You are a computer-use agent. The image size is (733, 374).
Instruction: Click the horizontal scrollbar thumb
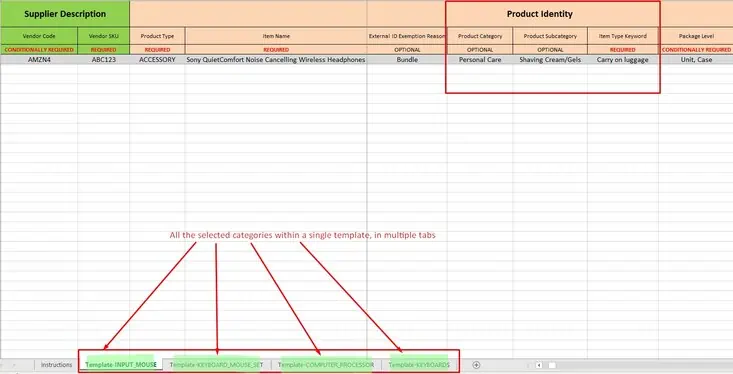click(x=552, y=365)
